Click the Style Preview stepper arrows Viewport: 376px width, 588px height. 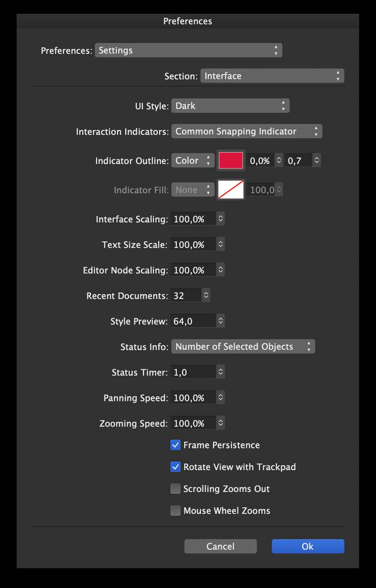pos(221,321)
